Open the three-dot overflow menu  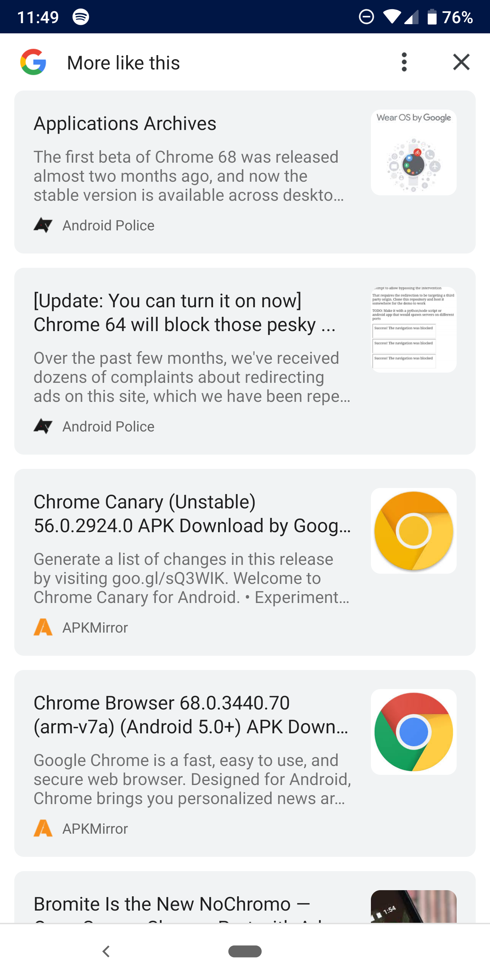(x=404, y=62)
